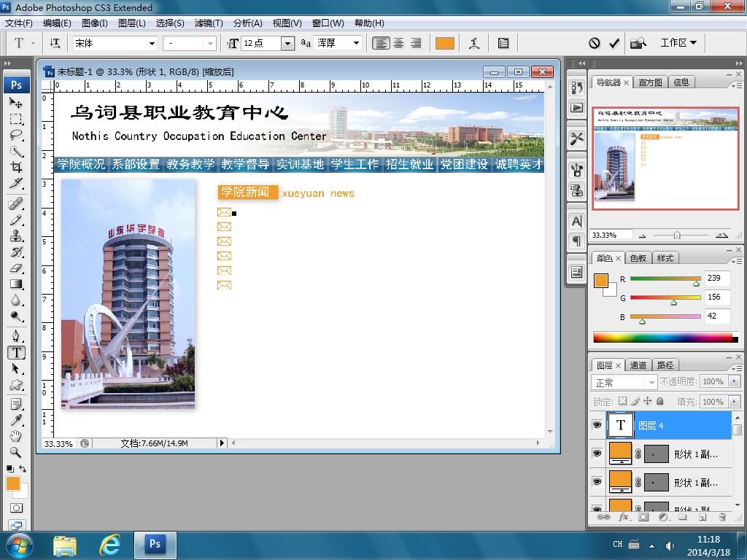This screenshot has width=747, height=560.
Task: Click the orange text color swatch in options bar
Action: 444,43
